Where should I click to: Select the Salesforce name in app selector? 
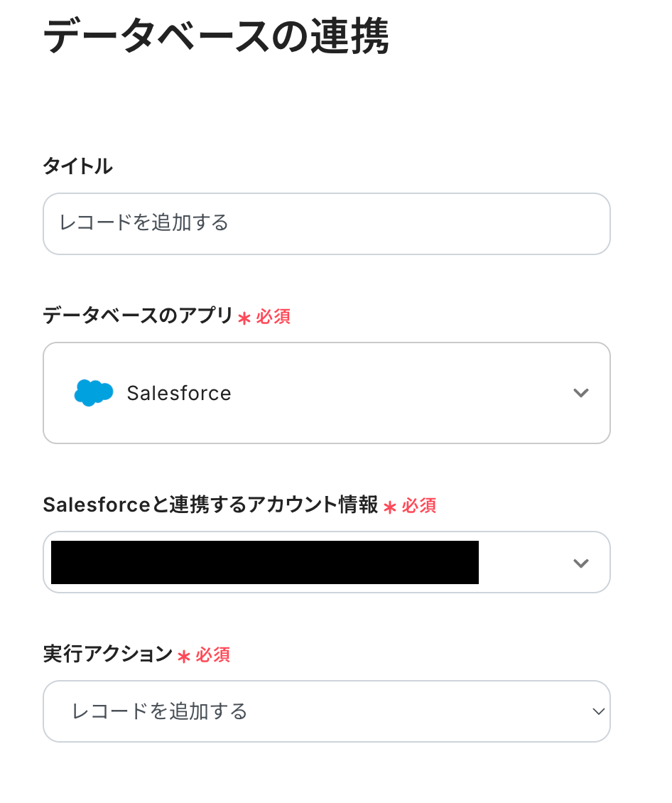(x=179, y=394)
